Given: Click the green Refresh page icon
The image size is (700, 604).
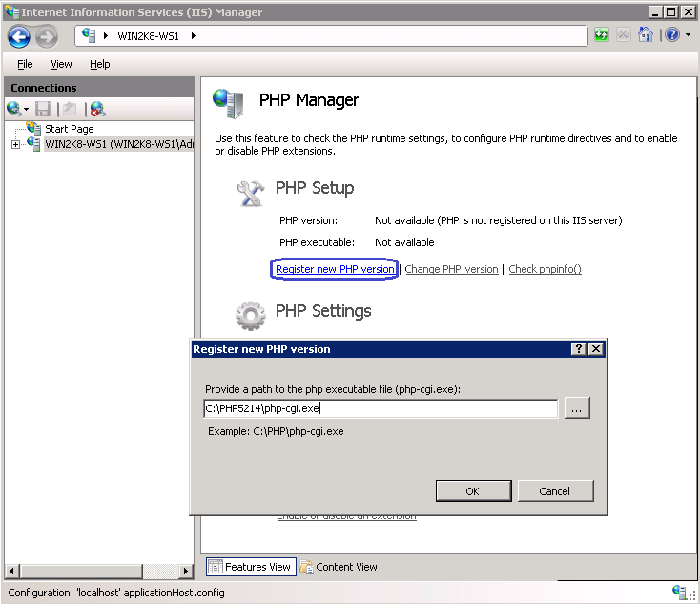Looking at the screenshot, I should [602, 35].
